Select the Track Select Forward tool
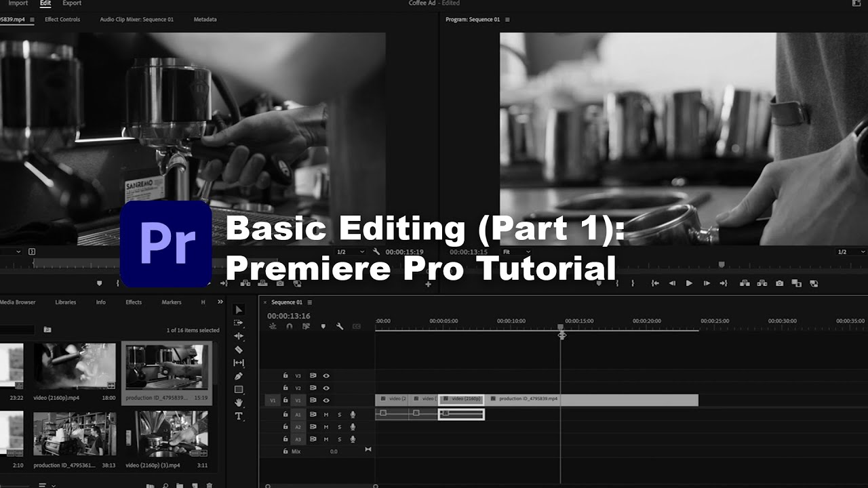 pos(239,323)
